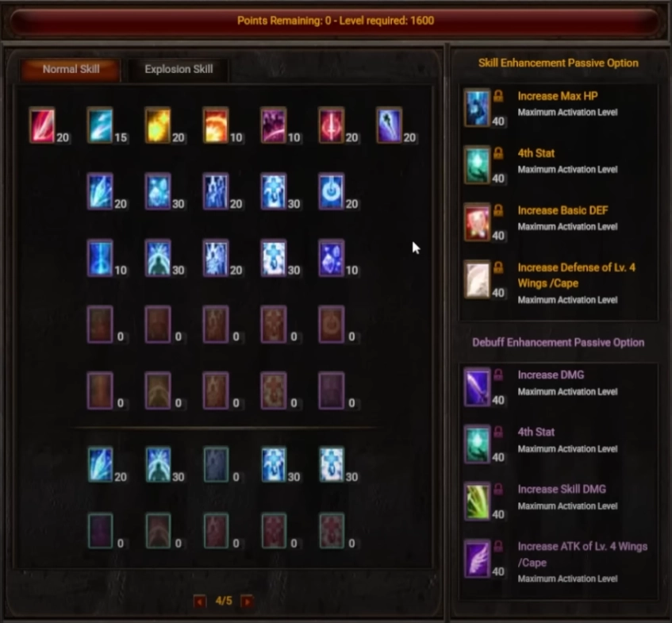This screenshot has height=623, width=672.
Task: Click the blue power symbol skill icon
Action: pos(332,191)
